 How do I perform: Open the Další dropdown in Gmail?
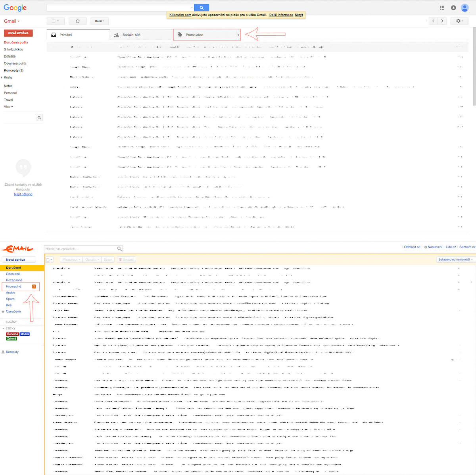100,21
